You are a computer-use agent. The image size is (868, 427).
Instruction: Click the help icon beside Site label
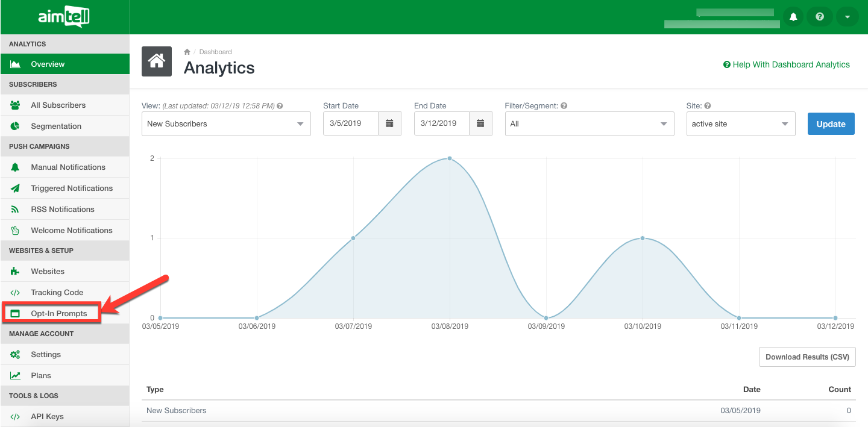pos(708,106)
